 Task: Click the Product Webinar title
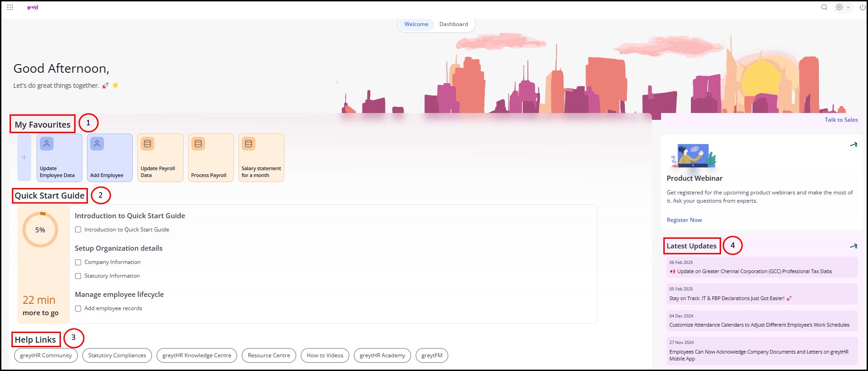[x=694, y=178]
